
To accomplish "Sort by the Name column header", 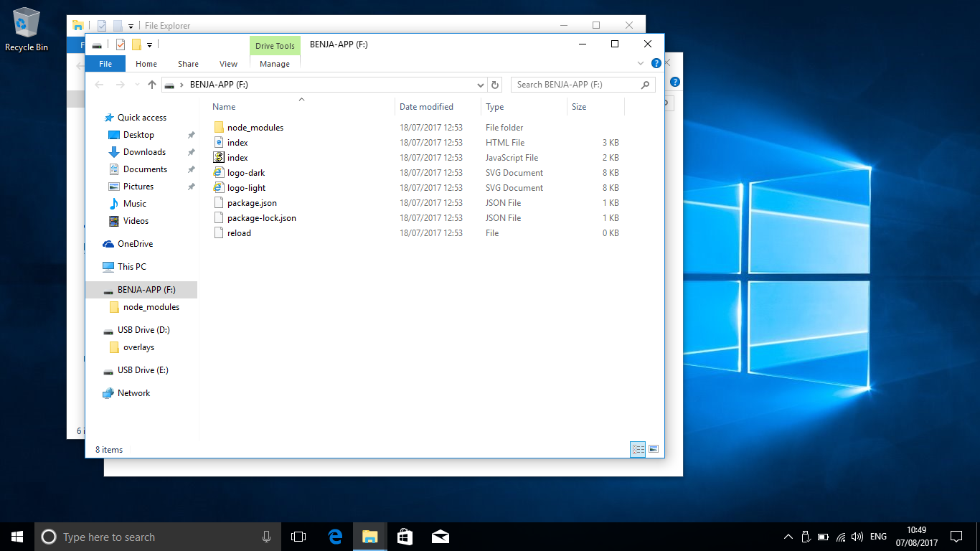I will pos(224,107).
